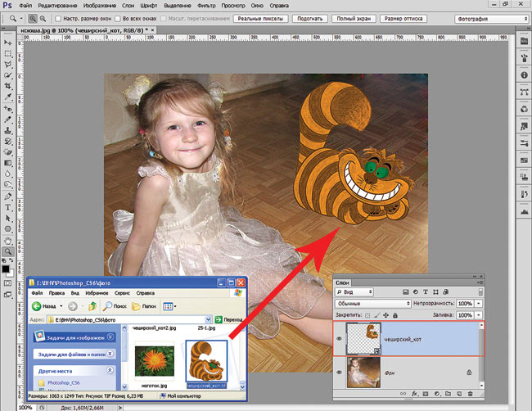Viewport: 532px width, 411px height.
Task: Create a new group folder icon
Action: tap(449, 394)
